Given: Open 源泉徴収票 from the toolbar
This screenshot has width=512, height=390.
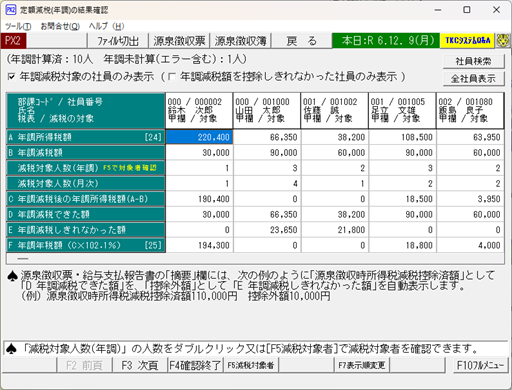Looking at the screenshot, I should point(179,41).
